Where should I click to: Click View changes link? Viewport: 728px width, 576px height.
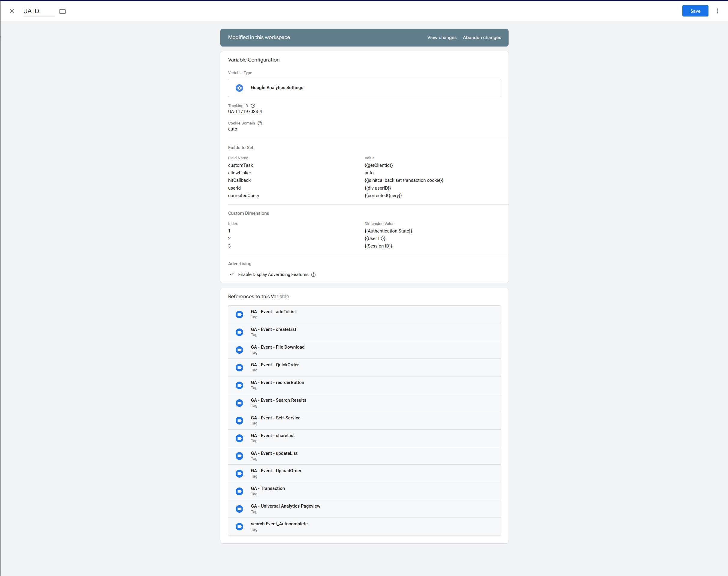coord(442,37)
